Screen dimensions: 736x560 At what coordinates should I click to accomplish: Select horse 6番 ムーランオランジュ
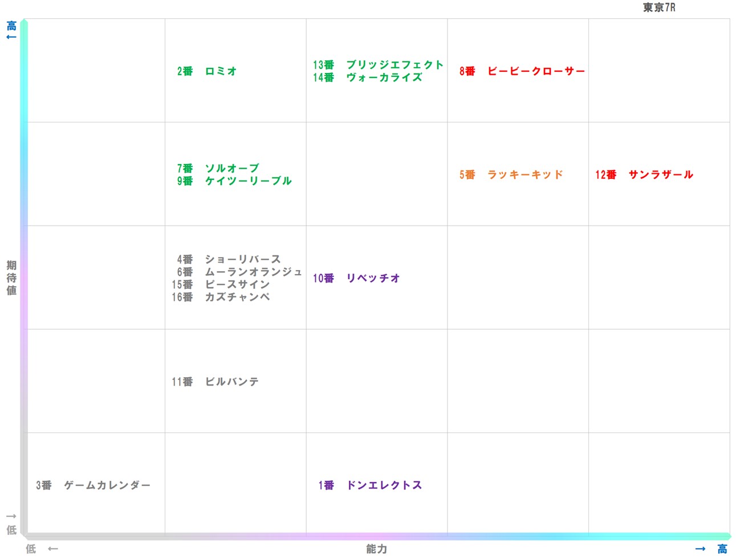[239, 272]
